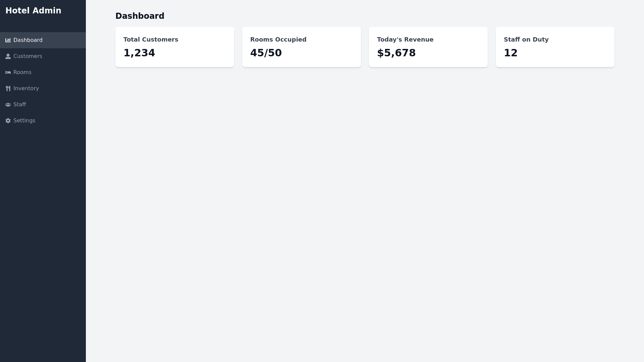Click the Dashboard chart icon in sidebar
Screen dimensions: 644x362
tap(8, 40)
